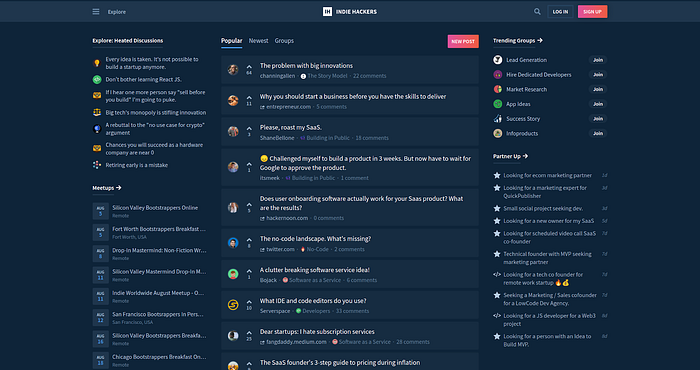Open San Francisco Bootstrappers In Person meetup
This screenshot has height=370, width=700.
158,314
